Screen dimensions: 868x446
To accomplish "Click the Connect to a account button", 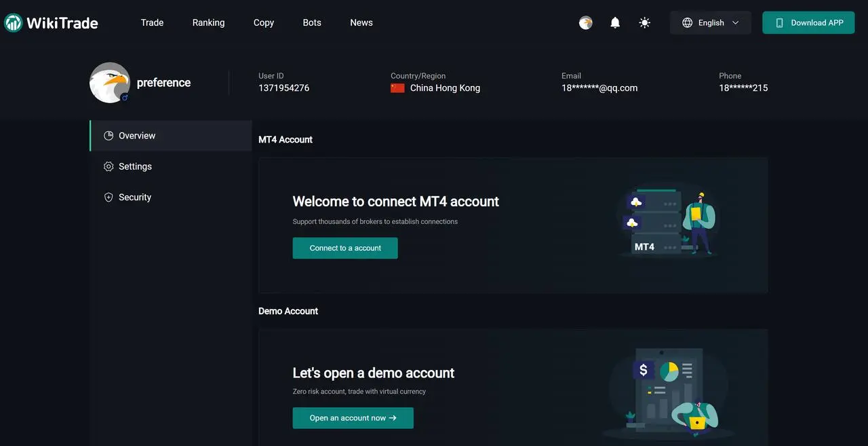I will coord(345,248).
